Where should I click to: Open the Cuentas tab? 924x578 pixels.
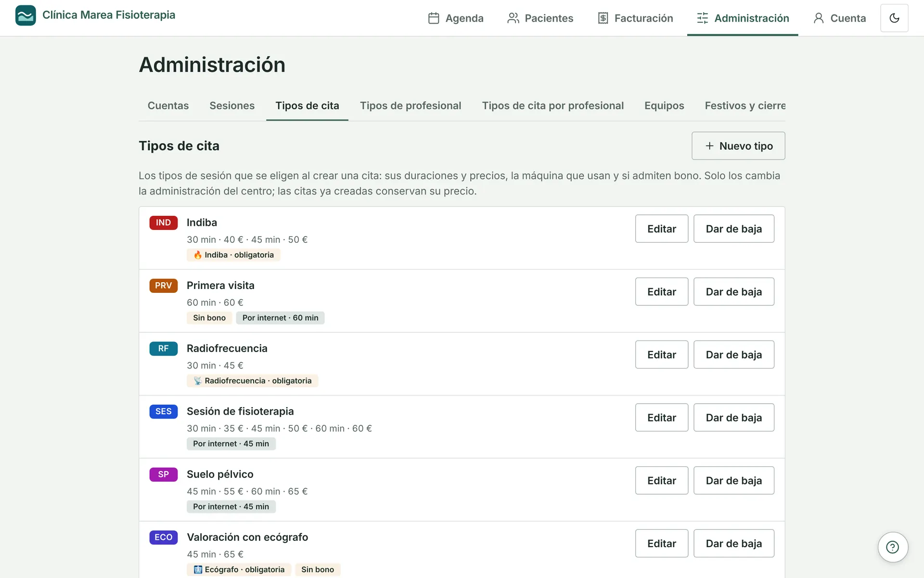[x=168, y=106]
